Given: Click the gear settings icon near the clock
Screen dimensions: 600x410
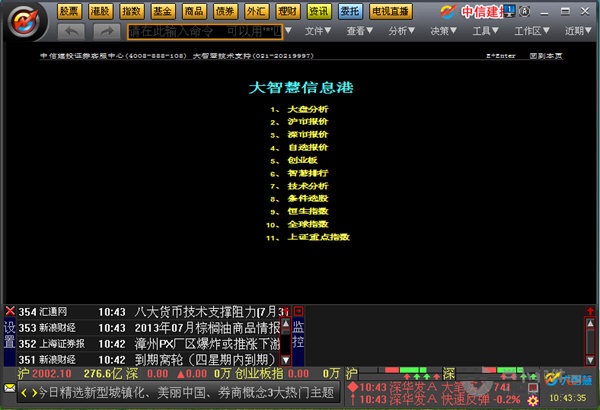Looking at the screenshot, I should pyautogui.click(x=533, y=401).
